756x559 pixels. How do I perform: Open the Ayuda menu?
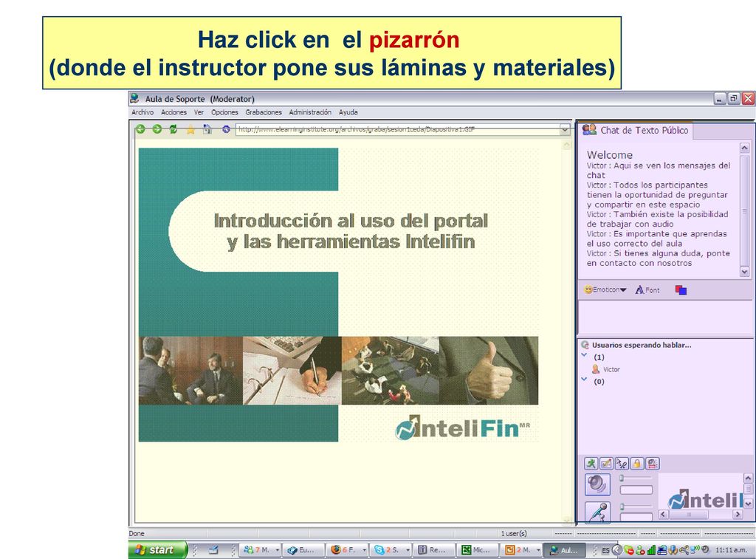point(348,112)
